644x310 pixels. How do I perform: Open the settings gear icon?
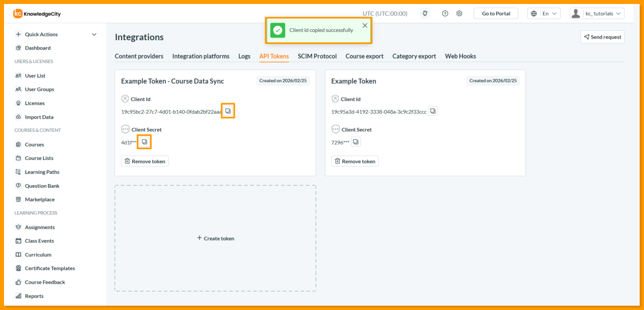(x=459, y=14)
